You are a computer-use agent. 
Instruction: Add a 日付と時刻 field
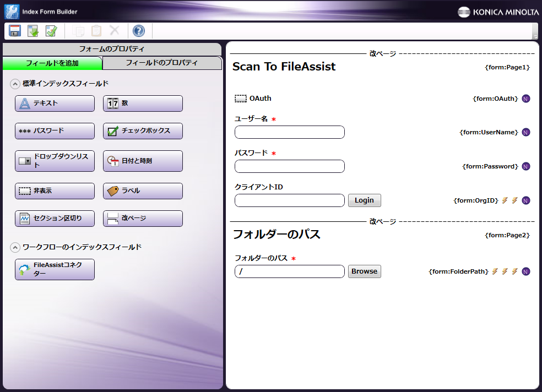tap(143, 161)
